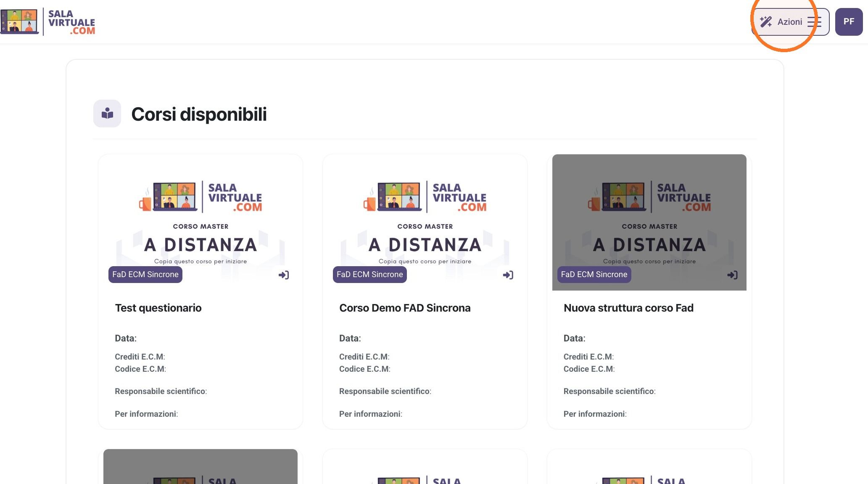Image resolution: width=868 pixels, height=484 pixels.
Task: Open the Sala Virtuale logo home link
Action: coord(48,22)
